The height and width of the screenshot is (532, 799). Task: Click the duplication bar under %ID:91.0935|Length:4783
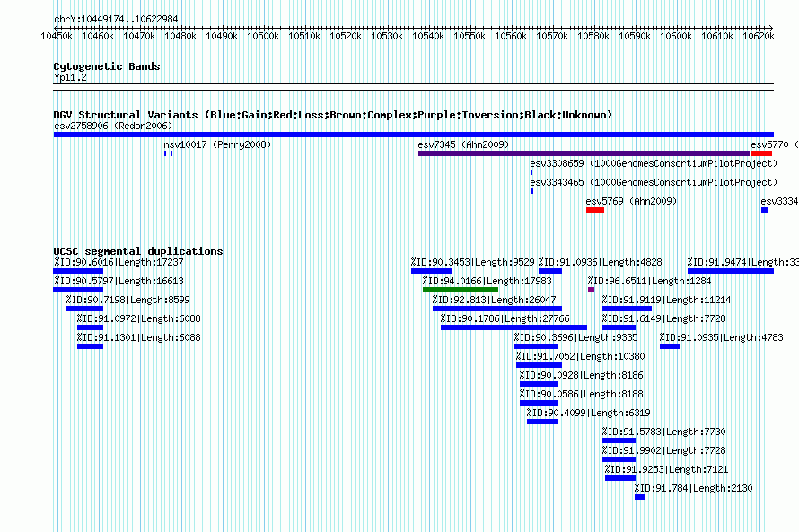coord(670,346)
